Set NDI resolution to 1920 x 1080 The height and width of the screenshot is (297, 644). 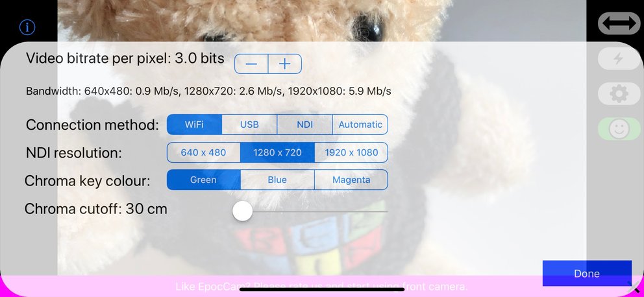pyautogui.click(x=351, y=152)
